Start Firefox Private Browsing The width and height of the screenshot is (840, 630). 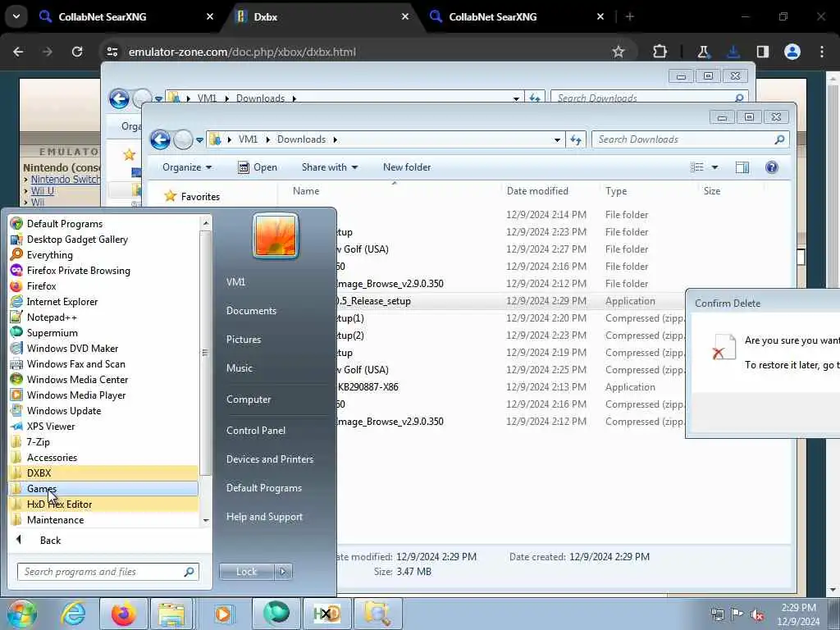78,271
